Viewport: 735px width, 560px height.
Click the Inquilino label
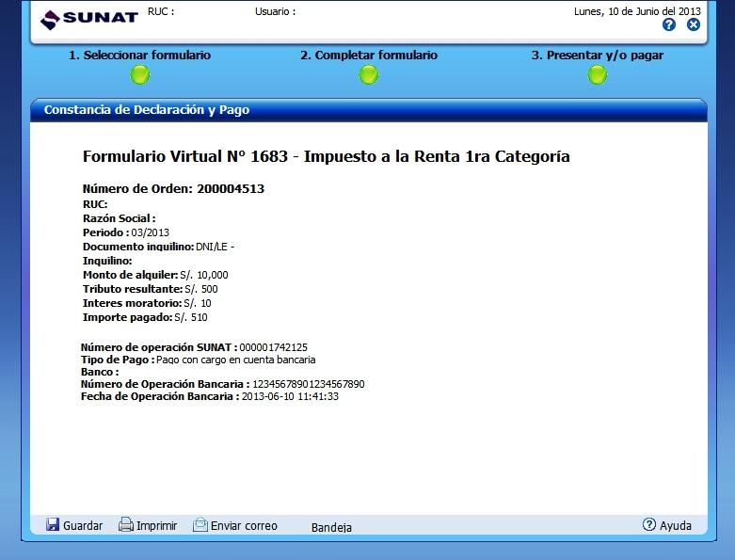pyautogui.click(x=107, y=261)
